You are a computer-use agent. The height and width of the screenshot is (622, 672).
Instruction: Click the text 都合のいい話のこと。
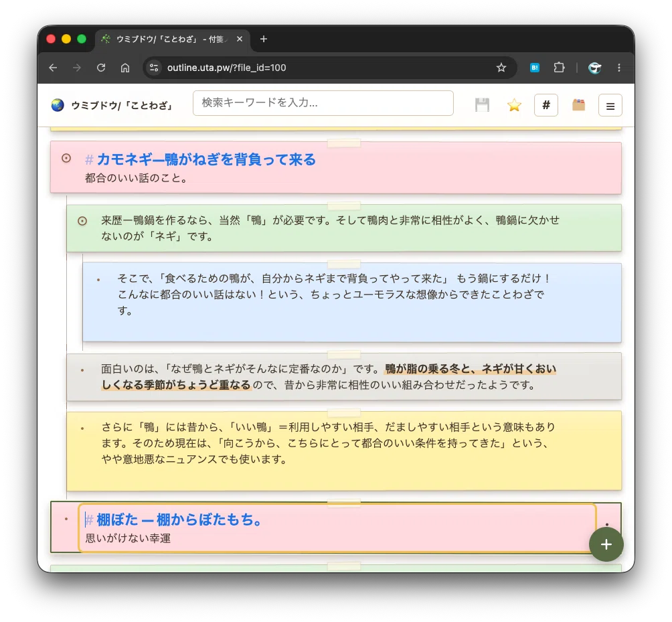pyautogui.click(x=137, y=178)
